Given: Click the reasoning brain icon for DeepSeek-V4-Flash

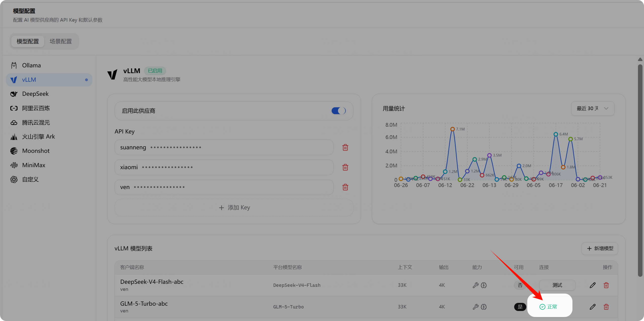Looking at the screenshot, I should [x=484, y=285].
